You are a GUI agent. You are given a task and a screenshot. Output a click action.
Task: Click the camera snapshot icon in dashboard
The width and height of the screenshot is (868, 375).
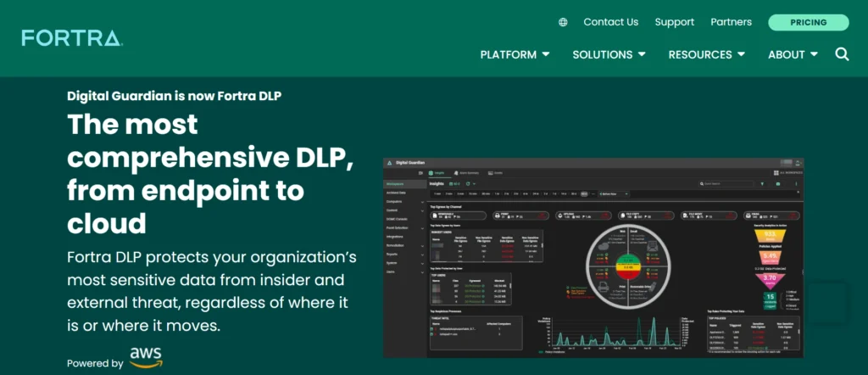(778, 184)
